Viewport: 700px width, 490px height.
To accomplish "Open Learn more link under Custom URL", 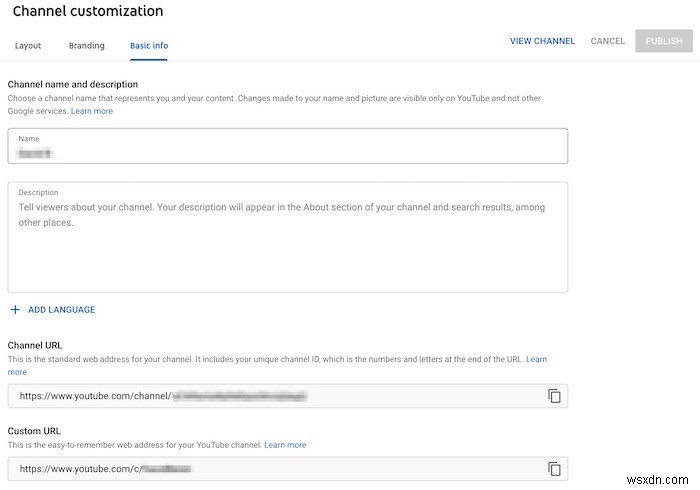I will pyautogui.click(x=285, y=445).
